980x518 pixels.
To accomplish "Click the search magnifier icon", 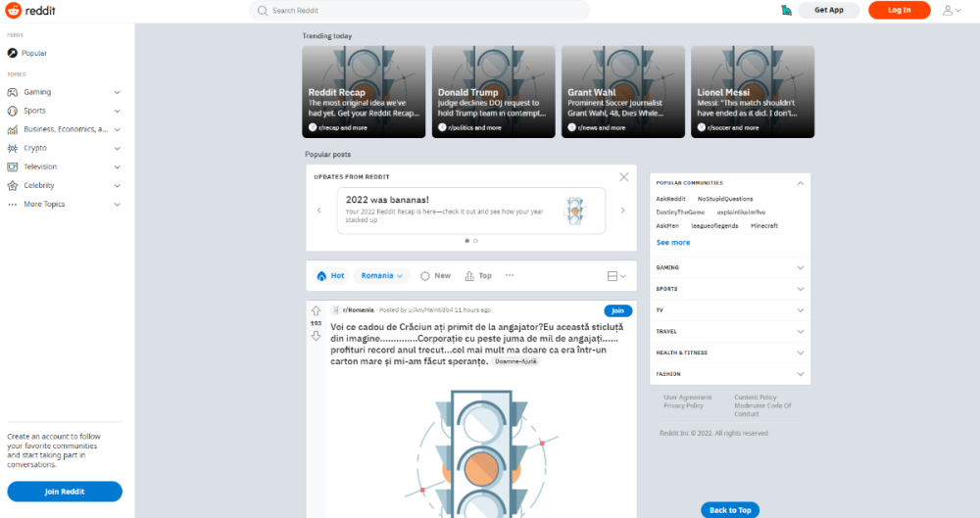I will pyautogui.click(x=263, y=11).
